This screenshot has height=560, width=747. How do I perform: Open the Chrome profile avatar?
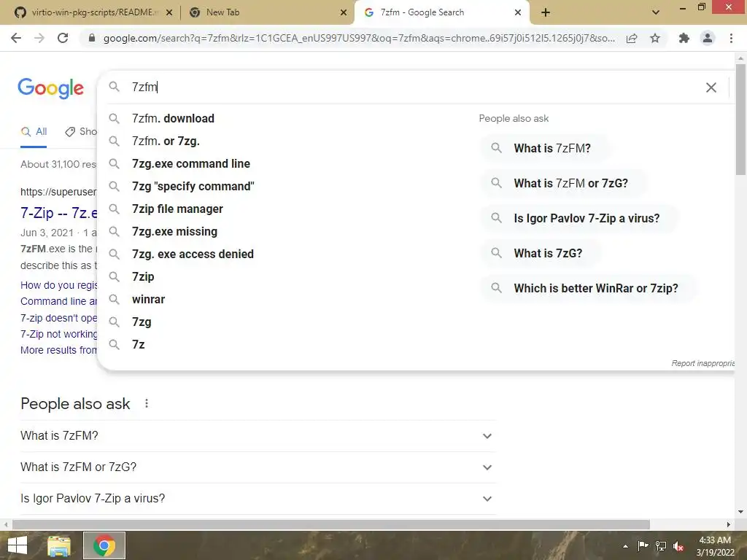pyautogui.click(x=708, y=38)
